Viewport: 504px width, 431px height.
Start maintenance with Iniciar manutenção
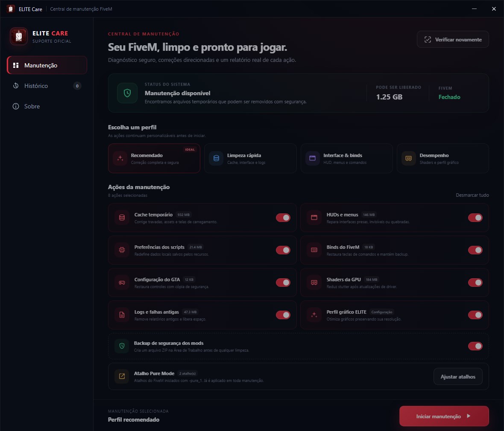(x=444, y=416)
